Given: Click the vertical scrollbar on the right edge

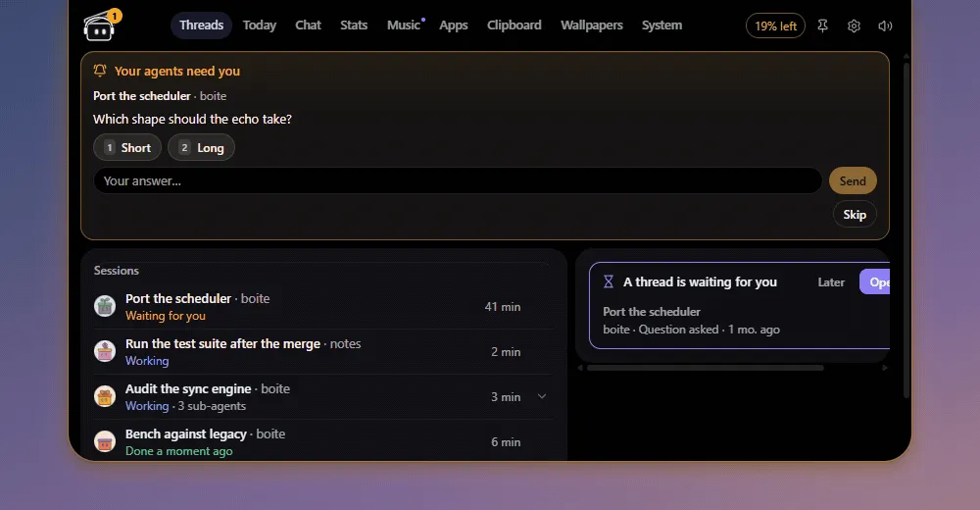Looking at the screenshot, I should pos(906,229).
